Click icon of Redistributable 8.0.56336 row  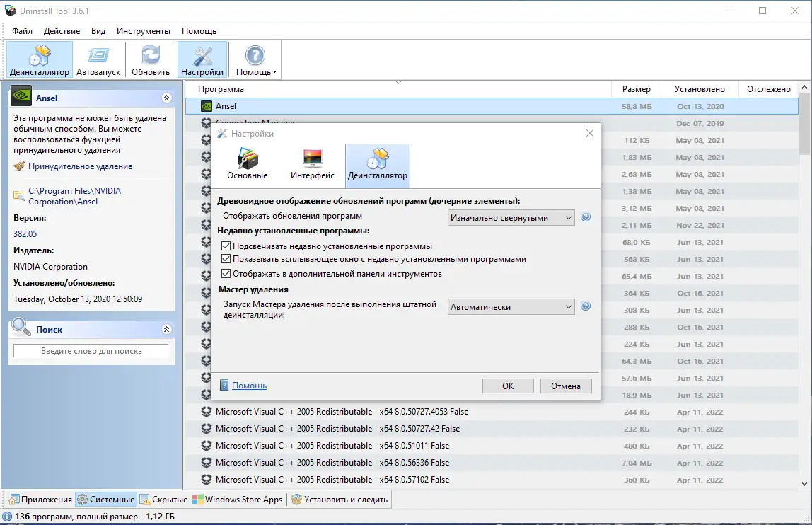click(x=207, y=463)
